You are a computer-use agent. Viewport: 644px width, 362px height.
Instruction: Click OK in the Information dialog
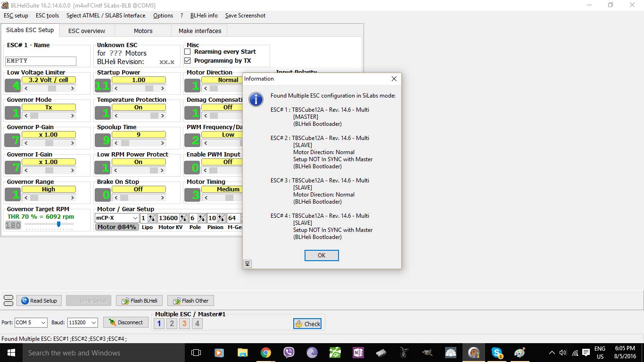pyautogui.click(x=322, y=255)
